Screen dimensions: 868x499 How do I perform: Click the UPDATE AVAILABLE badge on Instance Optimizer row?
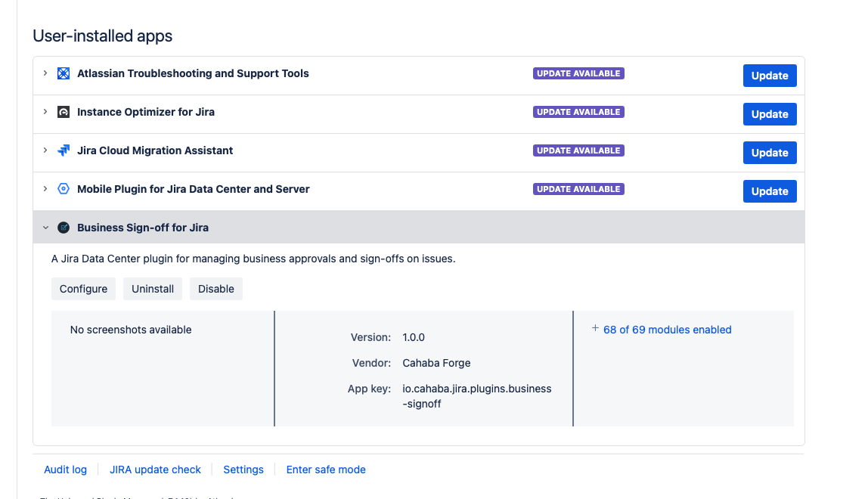pyautogui.click(x=578, y=111)
